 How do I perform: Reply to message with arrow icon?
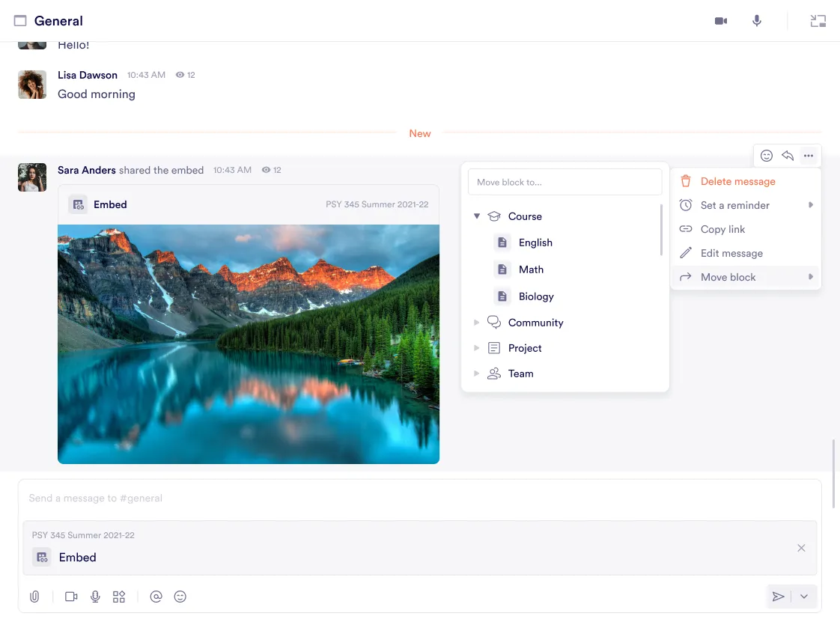coord(788,156)
